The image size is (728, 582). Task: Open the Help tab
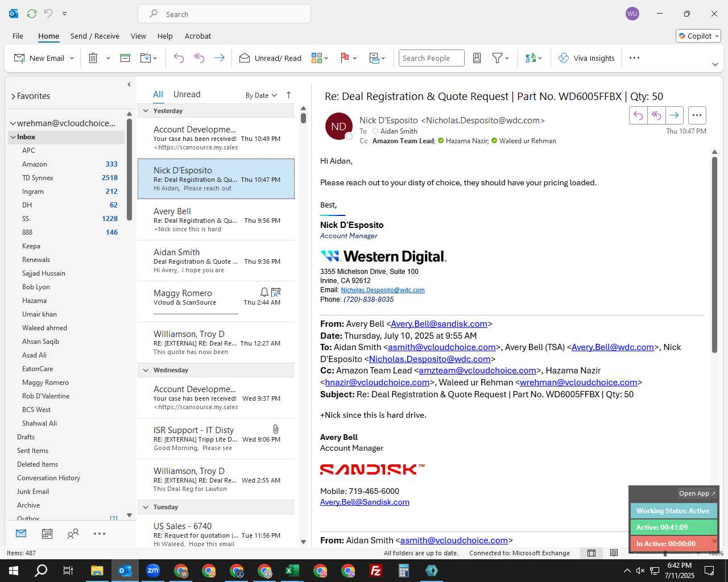tap(165, 36)
